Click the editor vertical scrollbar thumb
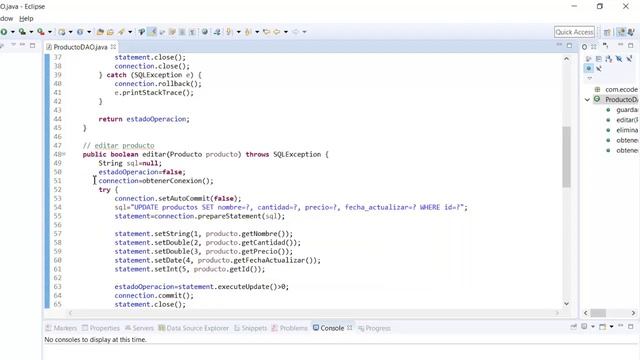 coord(566,157)
